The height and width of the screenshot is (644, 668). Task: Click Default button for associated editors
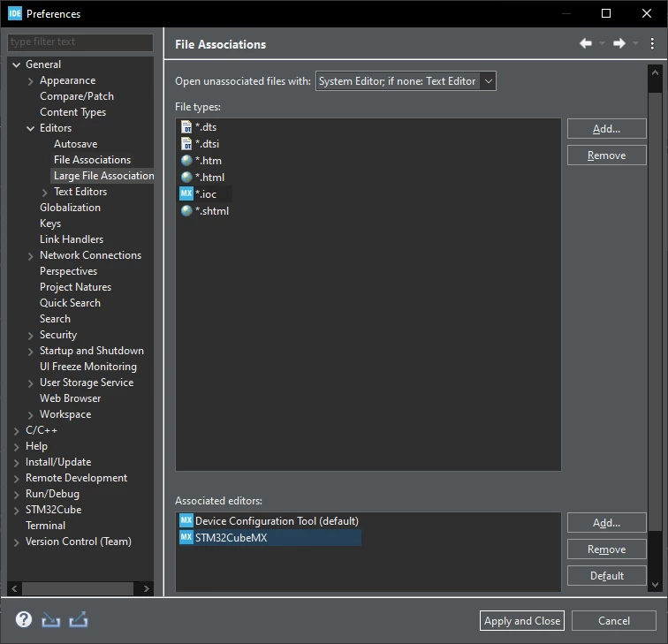pyautogui.click(x=607, y=576)
